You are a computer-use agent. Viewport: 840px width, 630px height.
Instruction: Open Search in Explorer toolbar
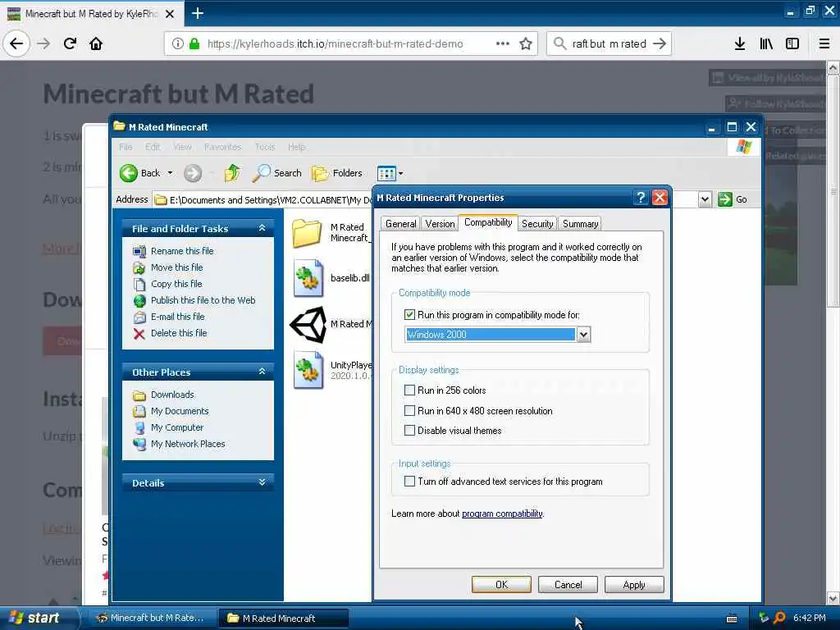pos(277,173)
